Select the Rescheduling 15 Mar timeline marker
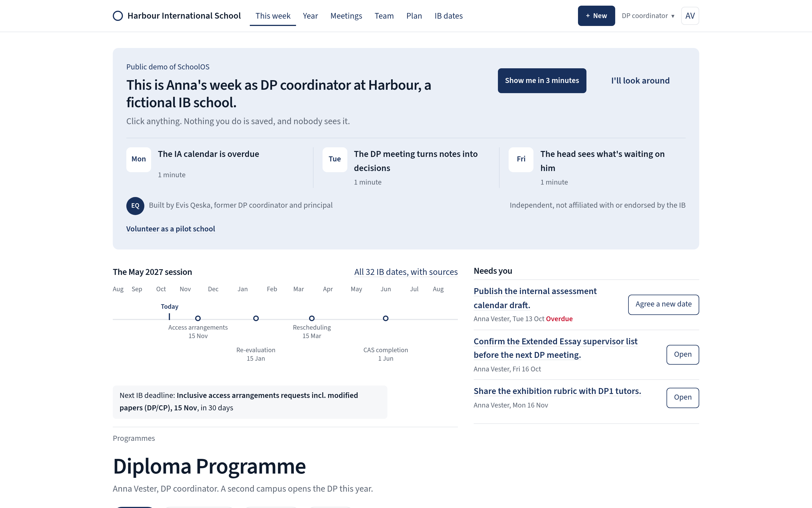This screenshot has width=812, height=508. 312,318
